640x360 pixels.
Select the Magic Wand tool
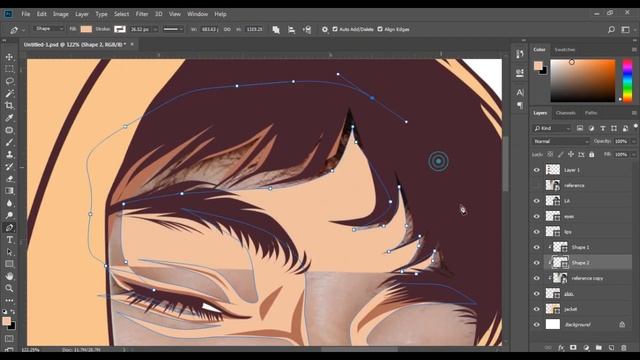(x=9, y=93)
